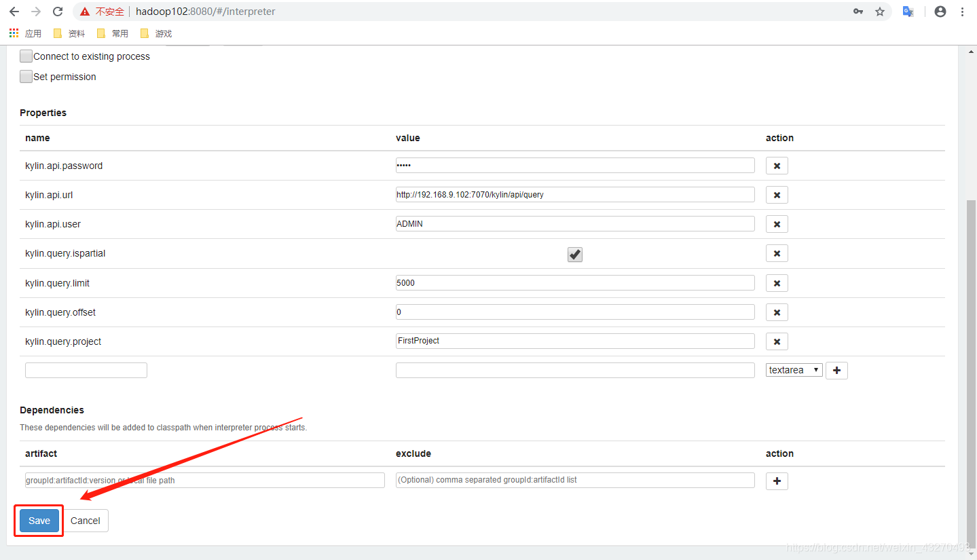977x560 pixels.
Task: Uncheck the kylin.query.ispartial checkbox
Action: (x=575, y=254)
